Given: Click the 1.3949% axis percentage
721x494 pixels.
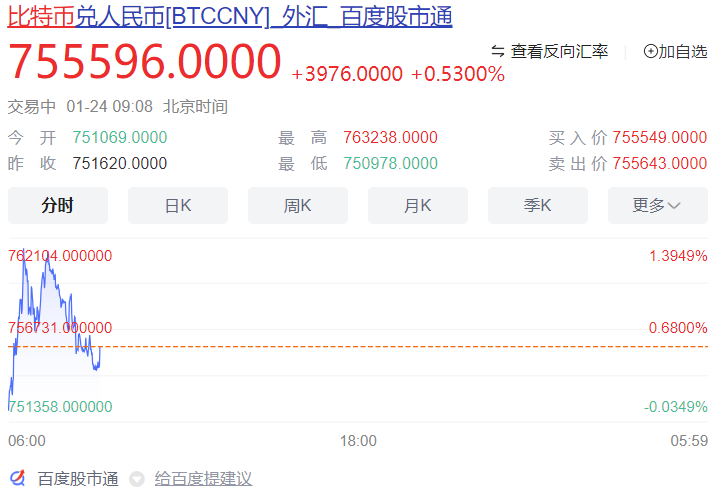Looking at the screenshot, I should 678,256.
